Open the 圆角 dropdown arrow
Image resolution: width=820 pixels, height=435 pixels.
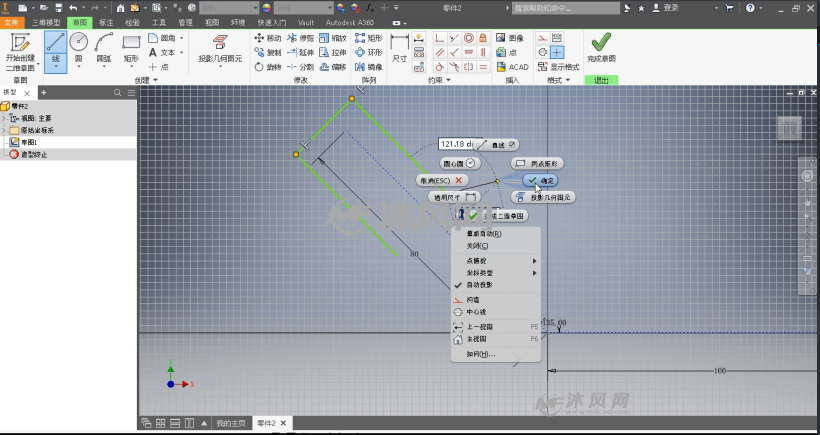coord(181,38)
